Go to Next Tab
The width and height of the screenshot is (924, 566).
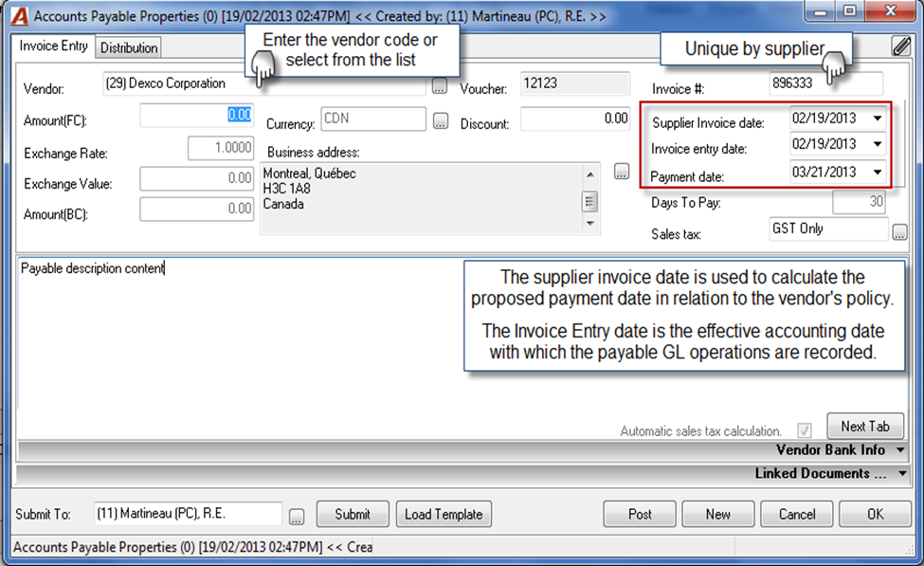click(865, 426)
